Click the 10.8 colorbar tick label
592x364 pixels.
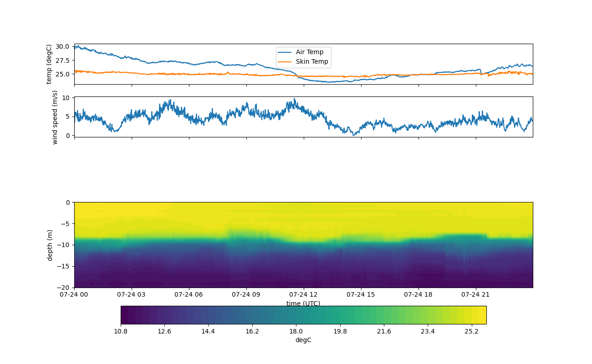(121, 331)
